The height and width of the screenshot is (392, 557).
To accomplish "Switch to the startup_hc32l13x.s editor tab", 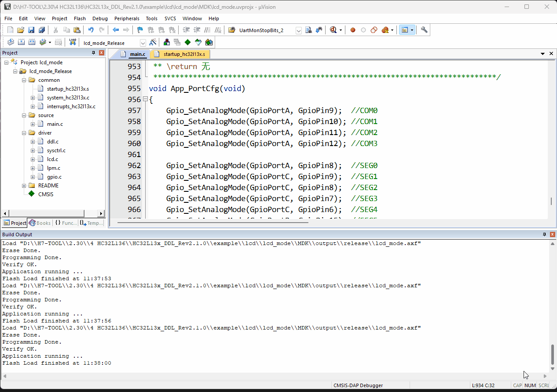I will point(180,54).
